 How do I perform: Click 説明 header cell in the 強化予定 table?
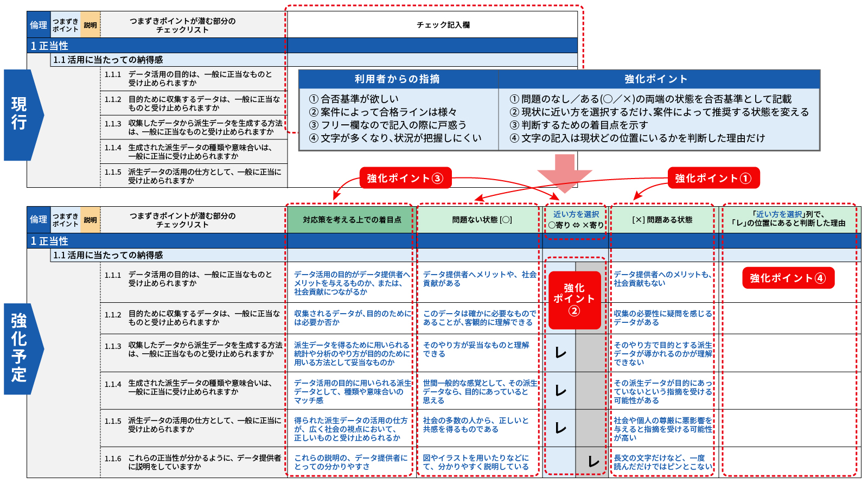(x=91, y=220)
